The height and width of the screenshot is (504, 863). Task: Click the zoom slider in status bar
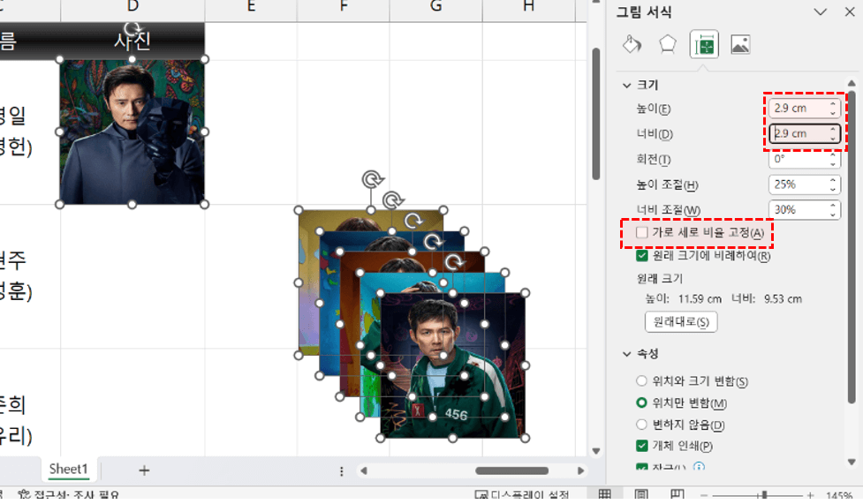click(764, 495)
